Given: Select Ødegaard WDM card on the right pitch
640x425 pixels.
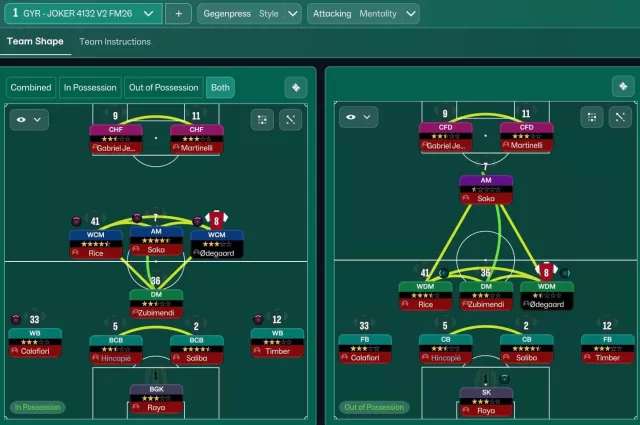Looking at the screenshot, I should (547, 296).
